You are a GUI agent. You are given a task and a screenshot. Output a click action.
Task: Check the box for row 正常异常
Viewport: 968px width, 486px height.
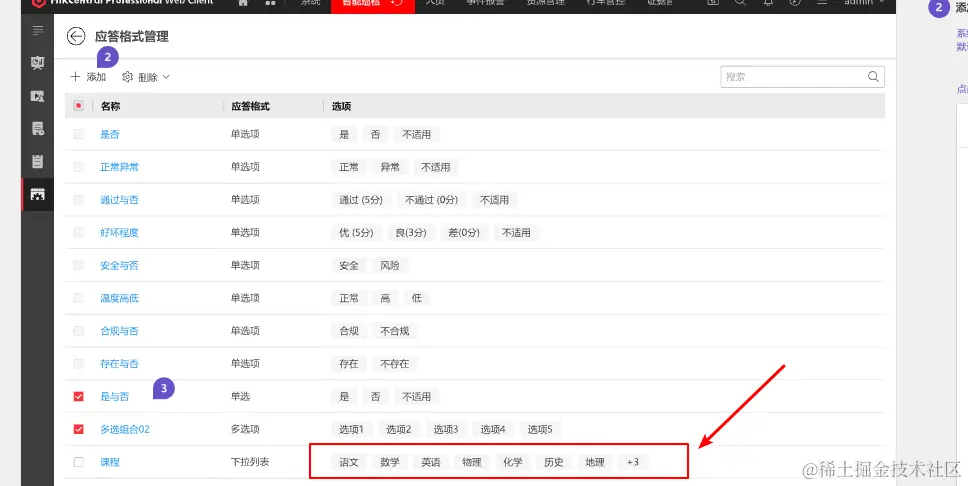coord(78,167)
